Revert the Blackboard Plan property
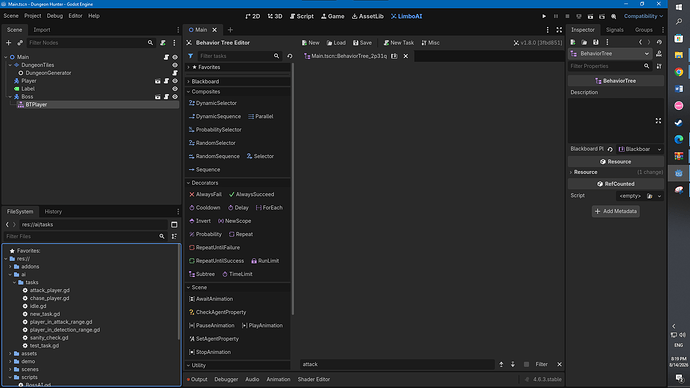This screenshot has height=388, width=690. (610, 149)
